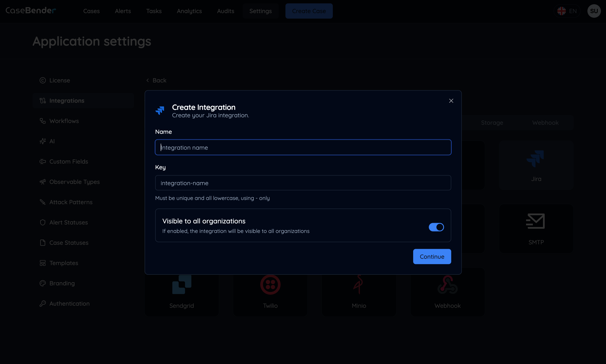Screen dimensions: 606x364
Task: Click the Attack Patterns sidebar icon
Action: click(x=43, y=202)
